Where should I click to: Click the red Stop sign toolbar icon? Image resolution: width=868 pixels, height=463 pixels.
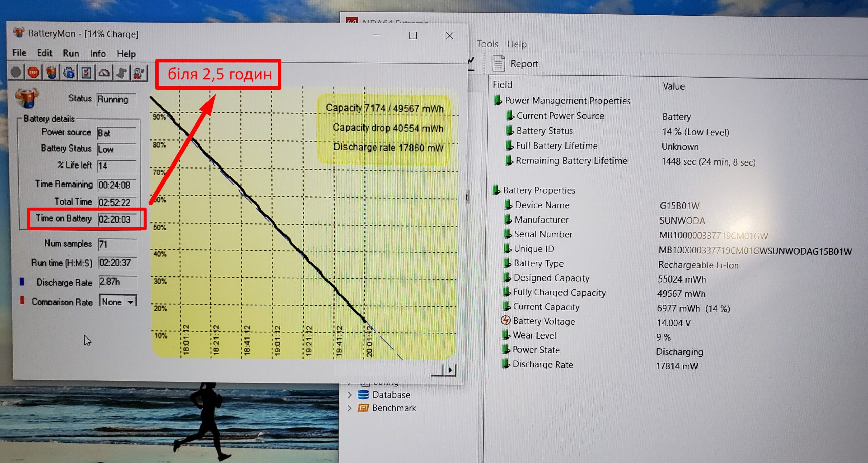[33, 72]
